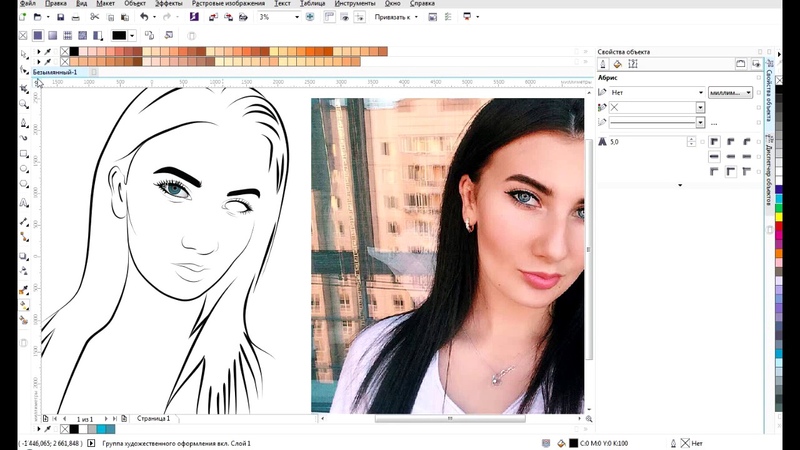
Task: Choose the Bitmap pattern fill button
Action: 82,36
